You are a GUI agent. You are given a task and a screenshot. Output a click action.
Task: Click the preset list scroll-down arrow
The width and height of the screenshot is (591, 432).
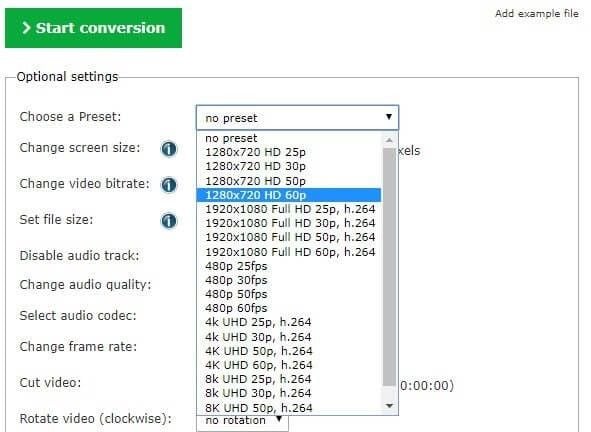[x=390, y=406]
